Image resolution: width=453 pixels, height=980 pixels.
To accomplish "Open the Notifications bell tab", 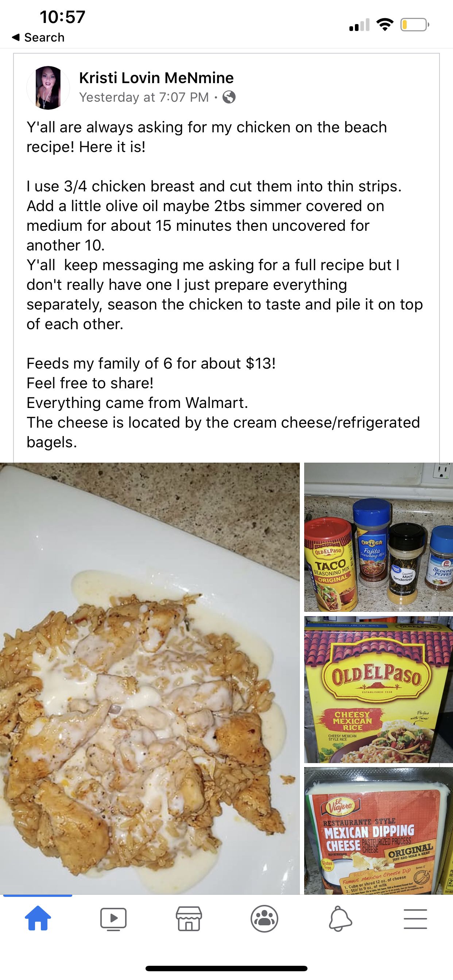I will pos(340,919).
